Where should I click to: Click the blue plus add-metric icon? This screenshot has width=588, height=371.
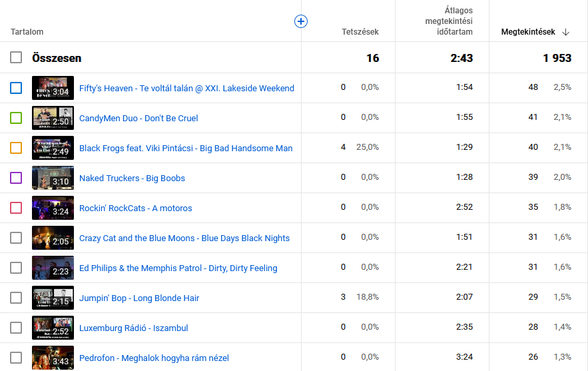[x=301, y=22]
